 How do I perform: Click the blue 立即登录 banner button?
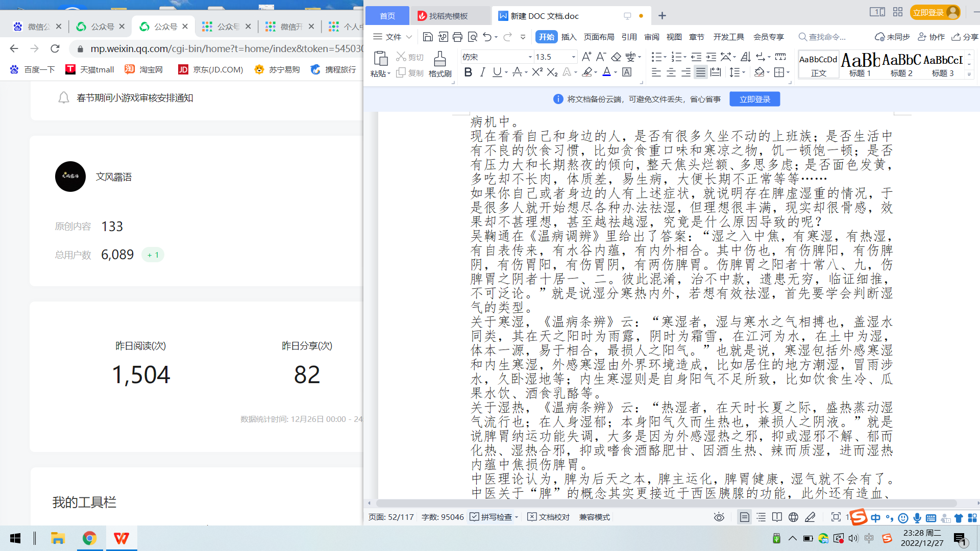point(754,99)
